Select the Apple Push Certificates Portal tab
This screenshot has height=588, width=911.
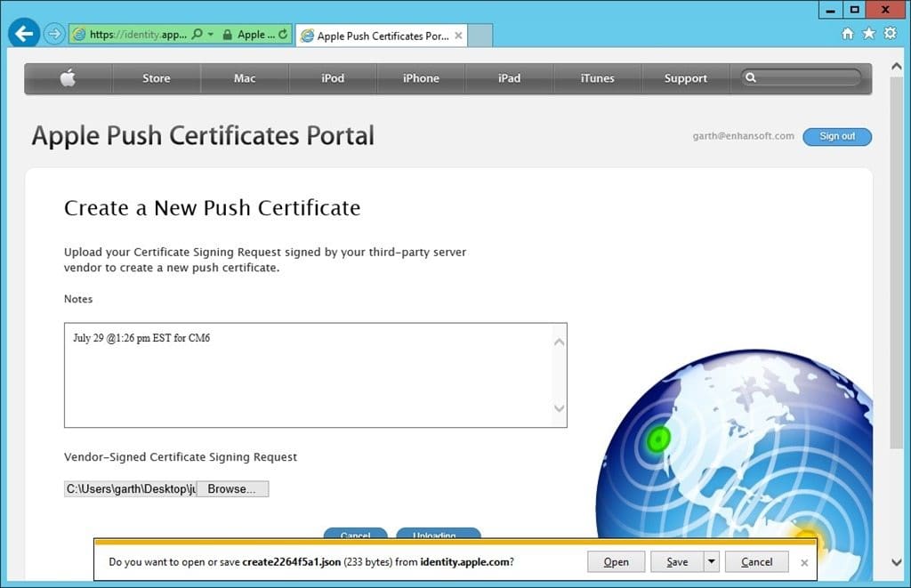pyautogui.click(x=382, y=36)
